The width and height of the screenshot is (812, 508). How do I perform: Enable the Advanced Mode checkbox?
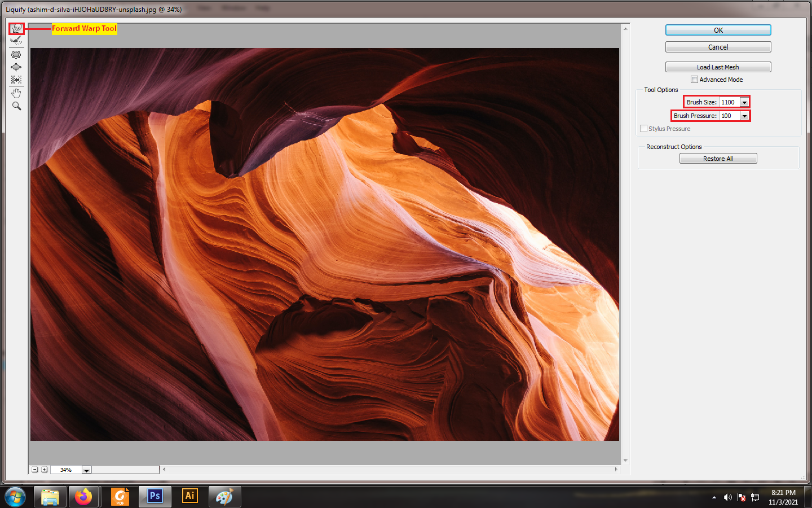695,80
